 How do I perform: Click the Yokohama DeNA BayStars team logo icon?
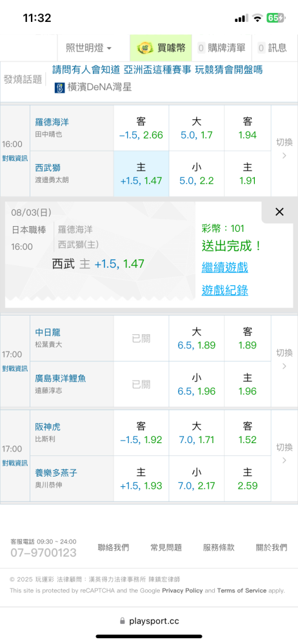60,88
